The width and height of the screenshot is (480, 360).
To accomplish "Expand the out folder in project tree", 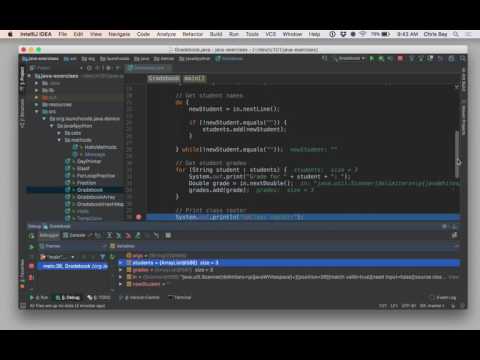I will coord(36,98).
